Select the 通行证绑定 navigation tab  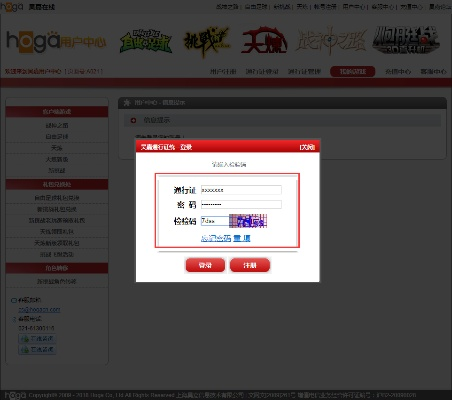pyautogui.click(x=262, y=71)
